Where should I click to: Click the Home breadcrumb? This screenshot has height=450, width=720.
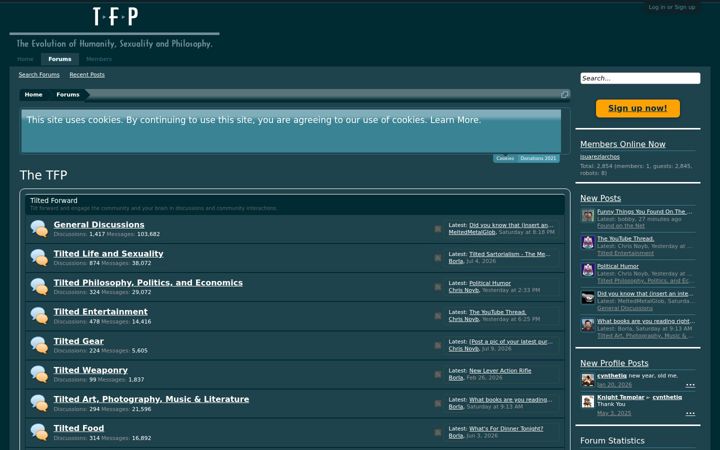[x=34, y=95]
